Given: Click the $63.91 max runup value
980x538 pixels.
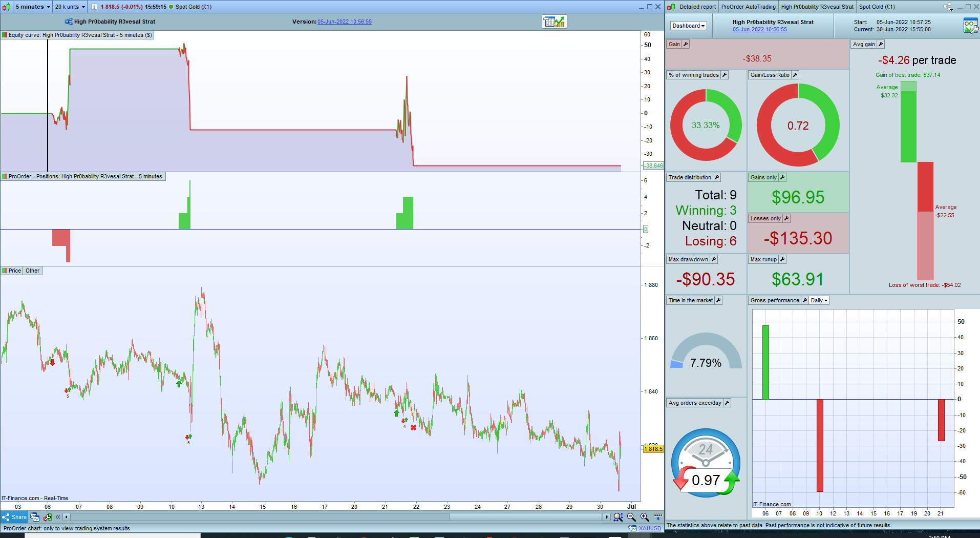Looking at the screenshot, I should pos(798,279).
